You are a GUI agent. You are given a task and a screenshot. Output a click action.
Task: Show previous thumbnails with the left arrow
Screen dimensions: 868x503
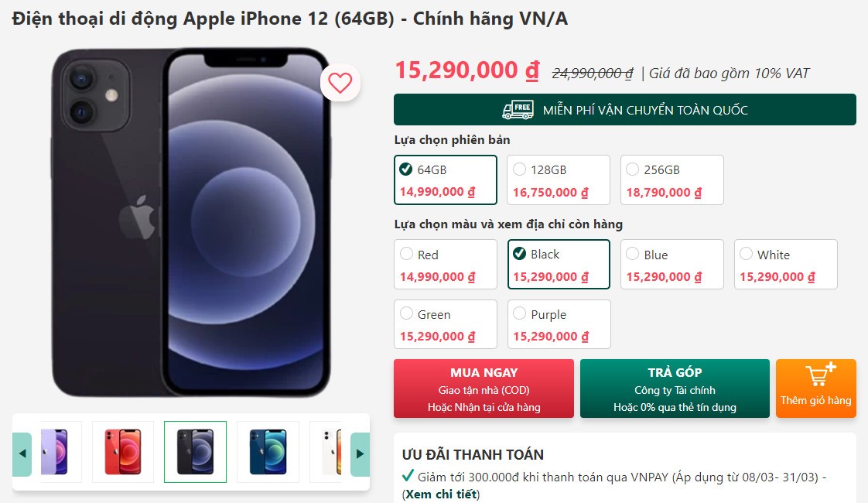[x=22, y=453]
